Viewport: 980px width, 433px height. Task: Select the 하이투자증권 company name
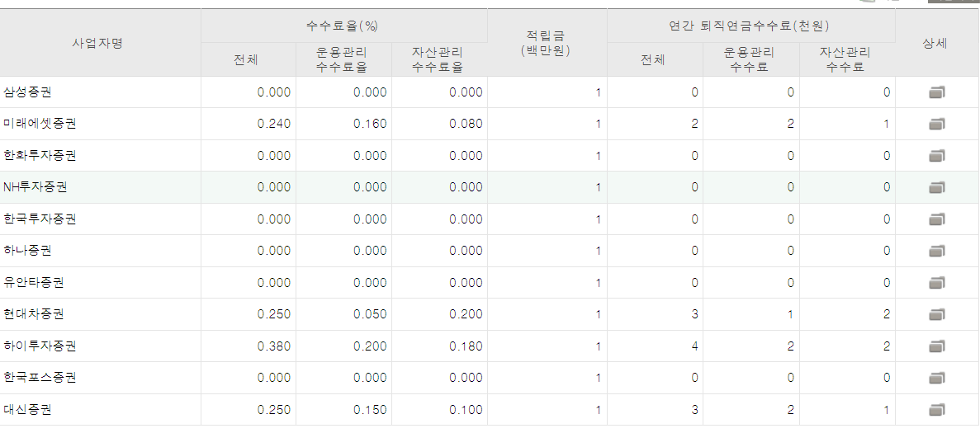40,346
